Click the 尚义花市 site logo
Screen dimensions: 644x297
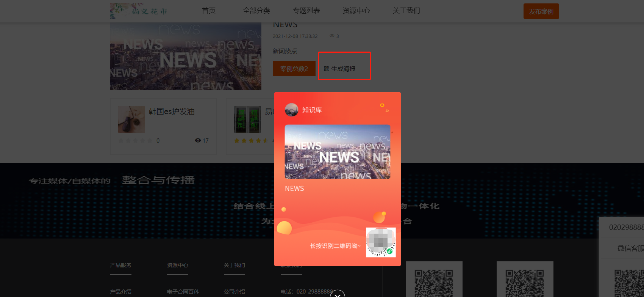[139, 11]
